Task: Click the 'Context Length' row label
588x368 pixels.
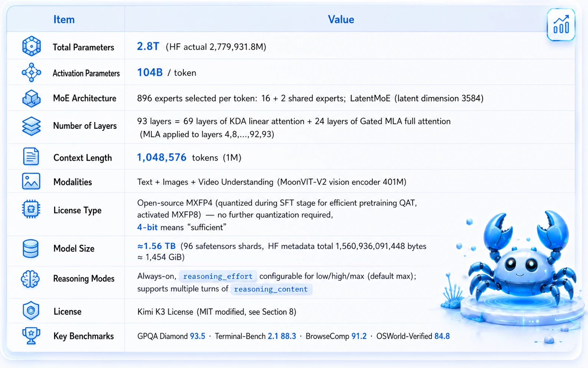Action: pos(82,158)
